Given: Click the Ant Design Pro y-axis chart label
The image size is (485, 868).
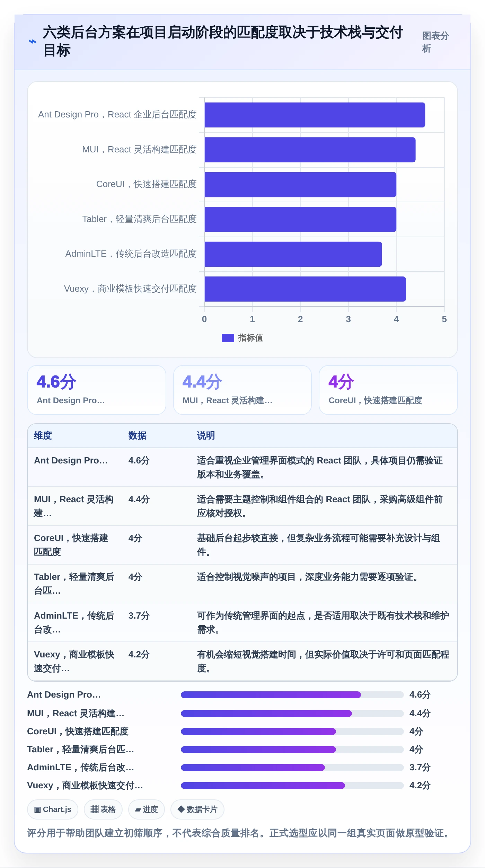Looking at the screenshot, I should coord(117,115).
